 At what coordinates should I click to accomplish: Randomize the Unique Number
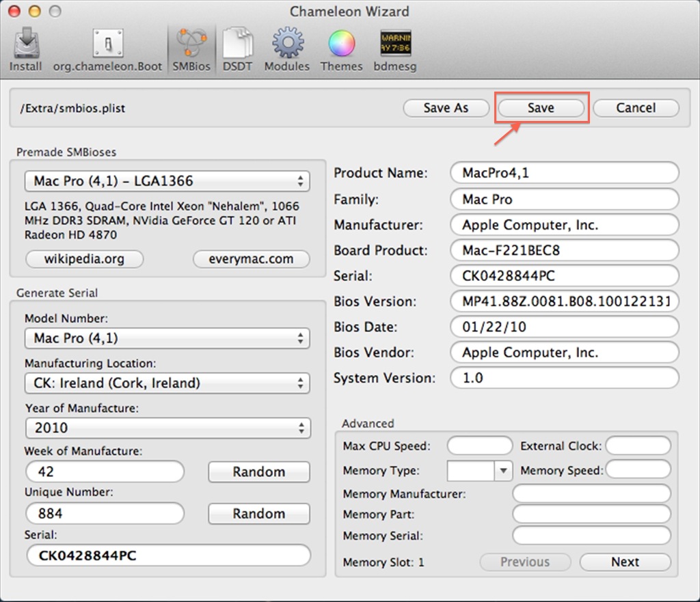coord(259,514)
